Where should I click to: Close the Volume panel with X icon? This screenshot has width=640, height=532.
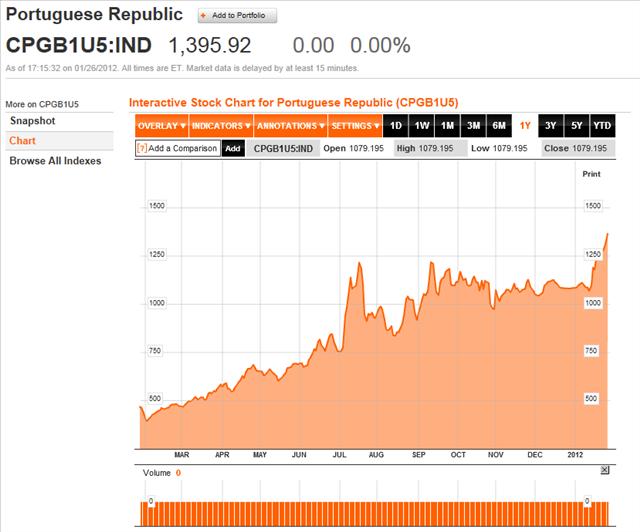point(605,470)
